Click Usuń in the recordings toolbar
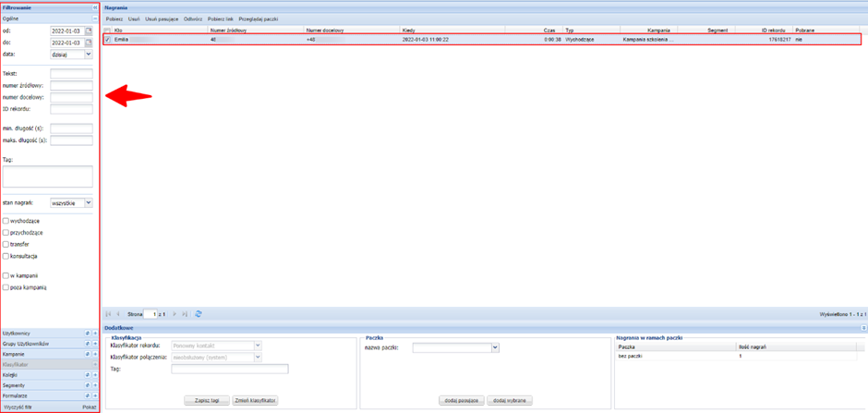This screenshot has width=868, height=413. click(133, 19)
